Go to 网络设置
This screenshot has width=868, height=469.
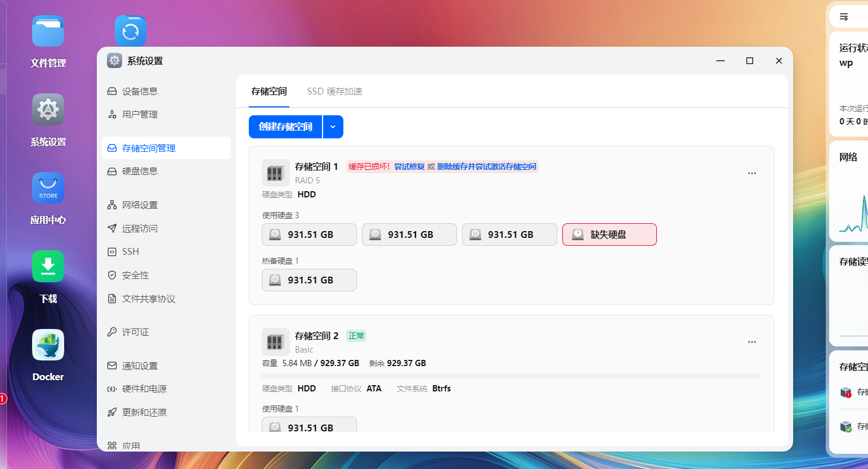[166, 205]
